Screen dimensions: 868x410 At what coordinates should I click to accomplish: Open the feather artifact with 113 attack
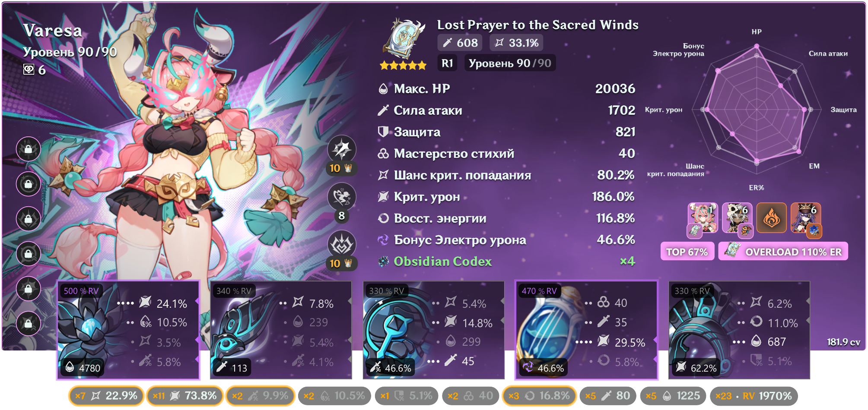click(281, 330)
